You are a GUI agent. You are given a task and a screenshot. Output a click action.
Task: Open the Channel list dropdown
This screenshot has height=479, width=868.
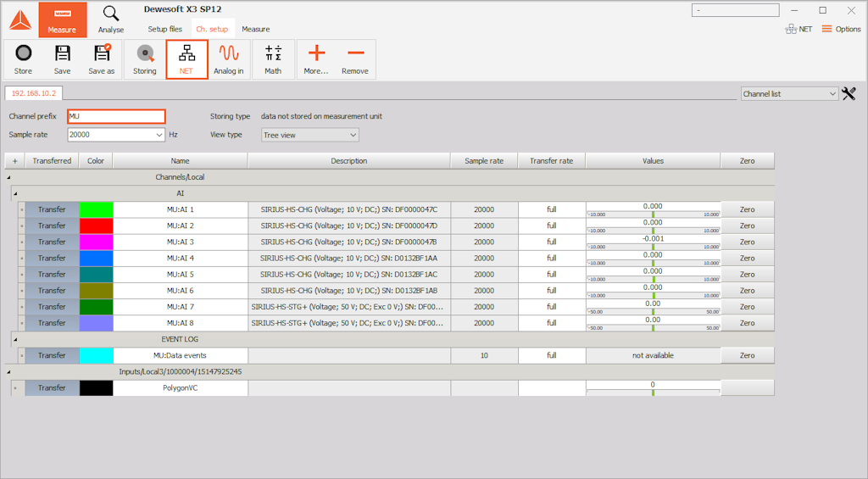point(789,93)
